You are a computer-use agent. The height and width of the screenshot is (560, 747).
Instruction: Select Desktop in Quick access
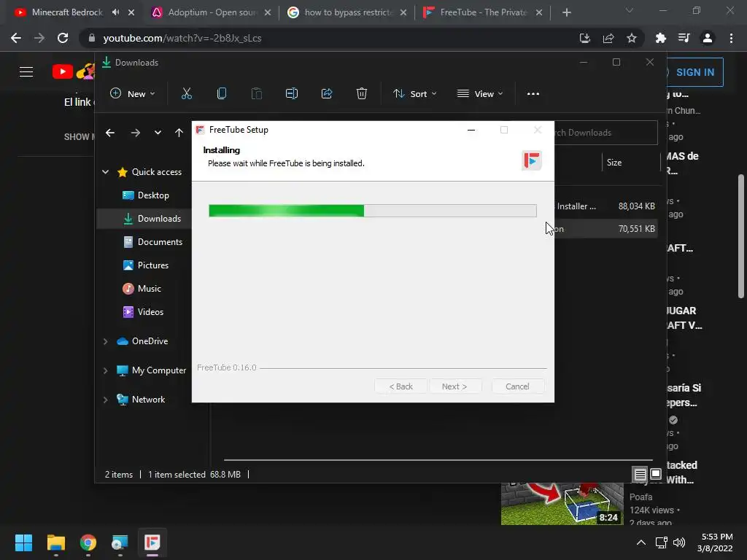(153, 195)
